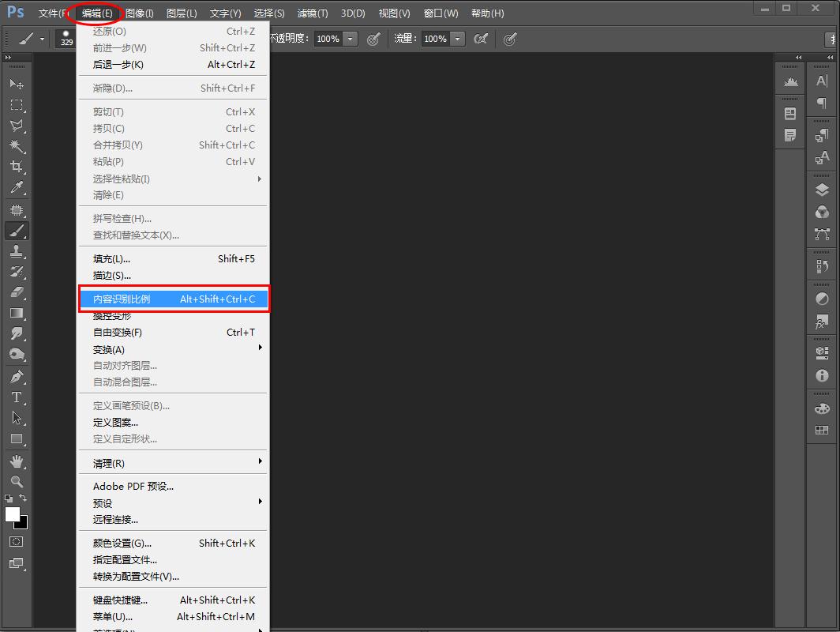840x632 pixels.
Task: Choose the Eraser tool
Action: [17, 292]
